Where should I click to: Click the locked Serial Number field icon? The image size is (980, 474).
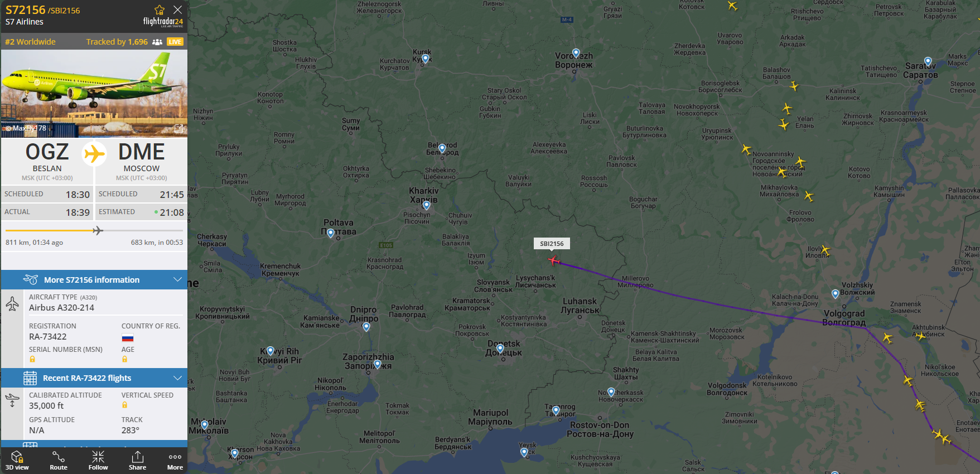point(32,359)
